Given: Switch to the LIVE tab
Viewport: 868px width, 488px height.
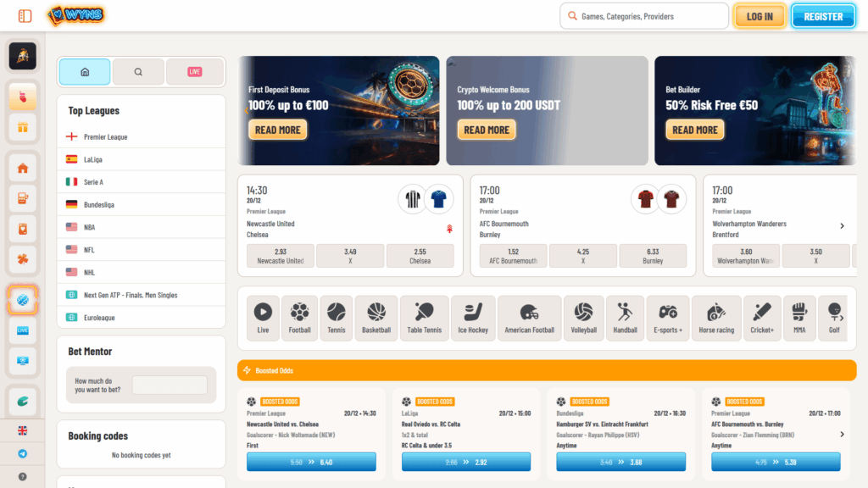Looking at the screenshot, I should coord(195,72).
